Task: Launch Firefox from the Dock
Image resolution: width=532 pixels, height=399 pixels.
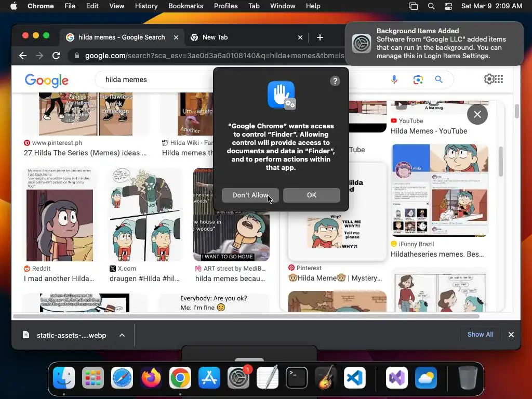Action: (151, 378)
